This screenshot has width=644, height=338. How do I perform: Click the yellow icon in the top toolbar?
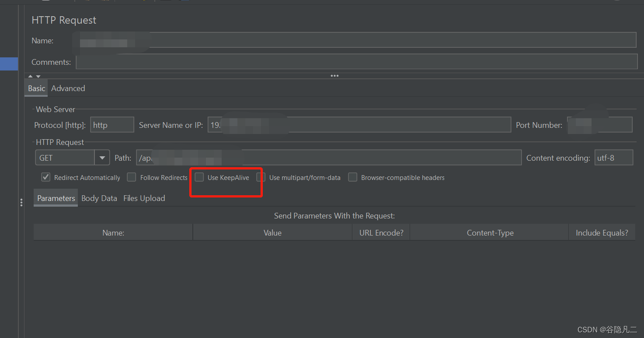144,1
